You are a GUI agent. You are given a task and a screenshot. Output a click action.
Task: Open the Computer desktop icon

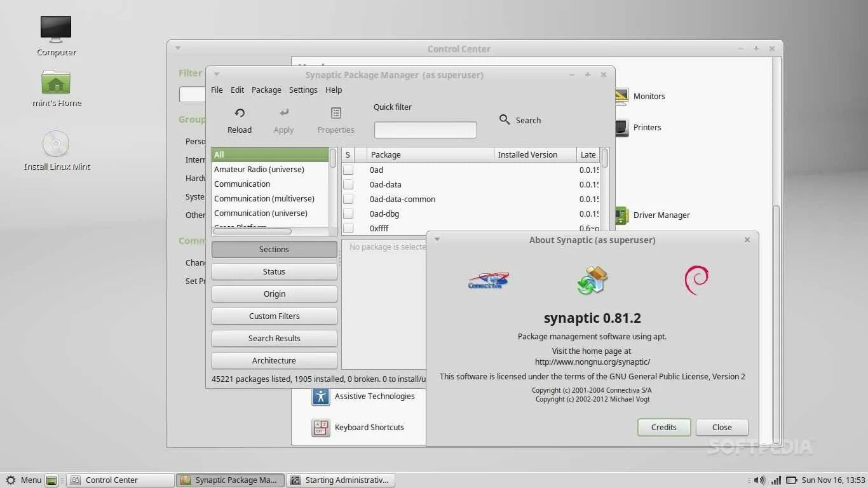pos(56,29)
